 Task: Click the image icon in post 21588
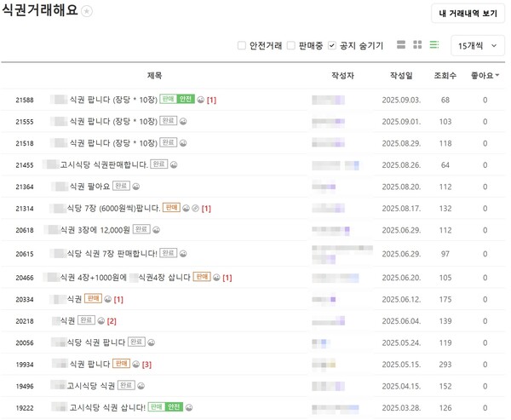201,100
